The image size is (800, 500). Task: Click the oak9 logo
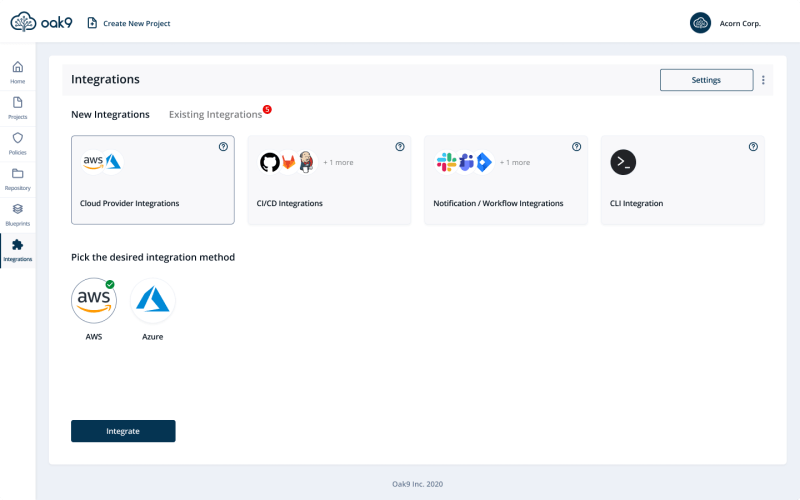41,22
